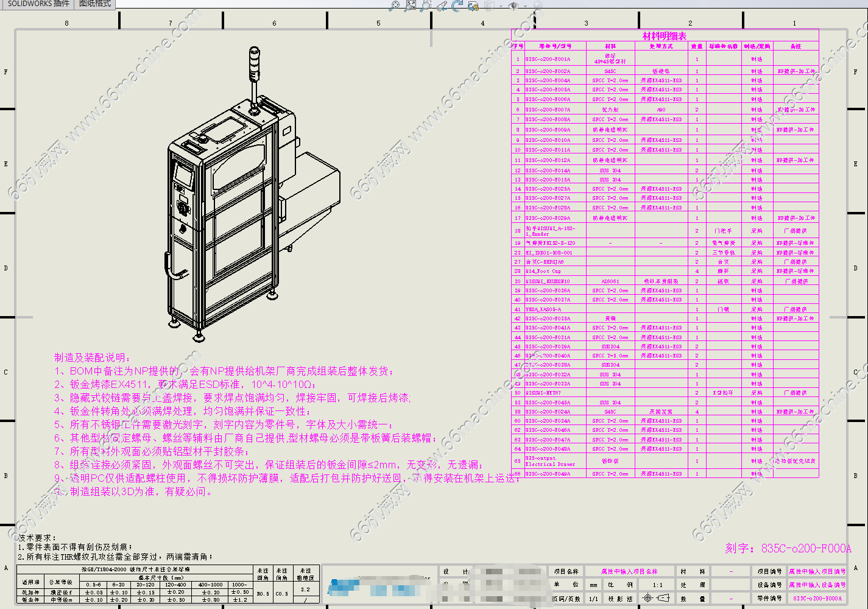Click the Display Style cube icon

click(x=489, y=5)
